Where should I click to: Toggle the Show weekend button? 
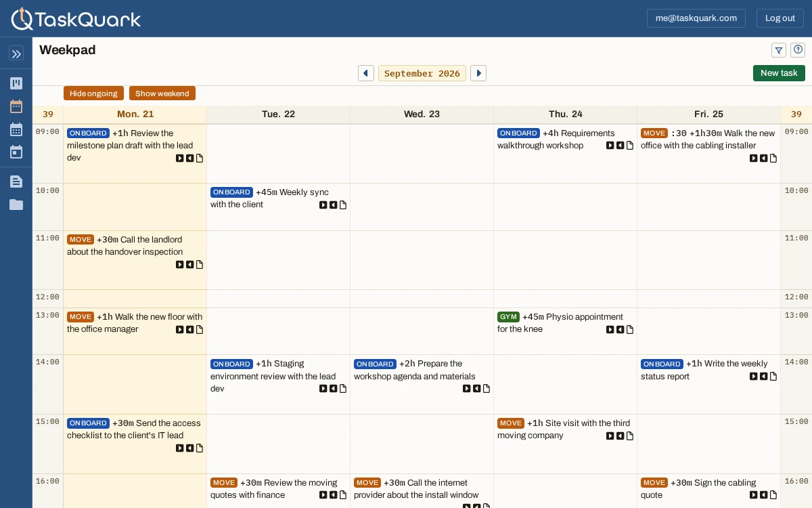tap(162, 93)
